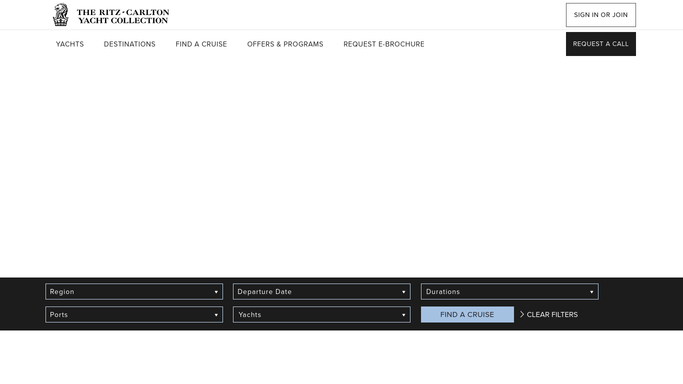Viewport: 683px width, 384px height.
Task: Open the Sign In or Join button
Action: 601,15
